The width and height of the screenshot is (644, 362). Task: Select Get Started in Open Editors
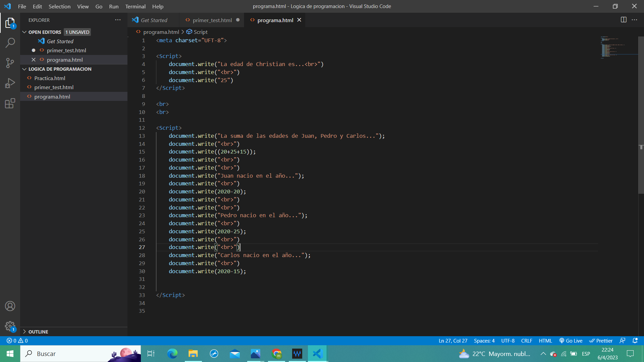[x=60, y=41]
